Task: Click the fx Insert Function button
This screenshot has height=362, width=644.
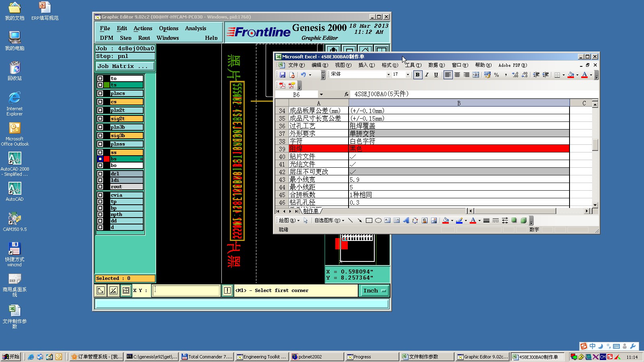Action: tap(347, 95)
